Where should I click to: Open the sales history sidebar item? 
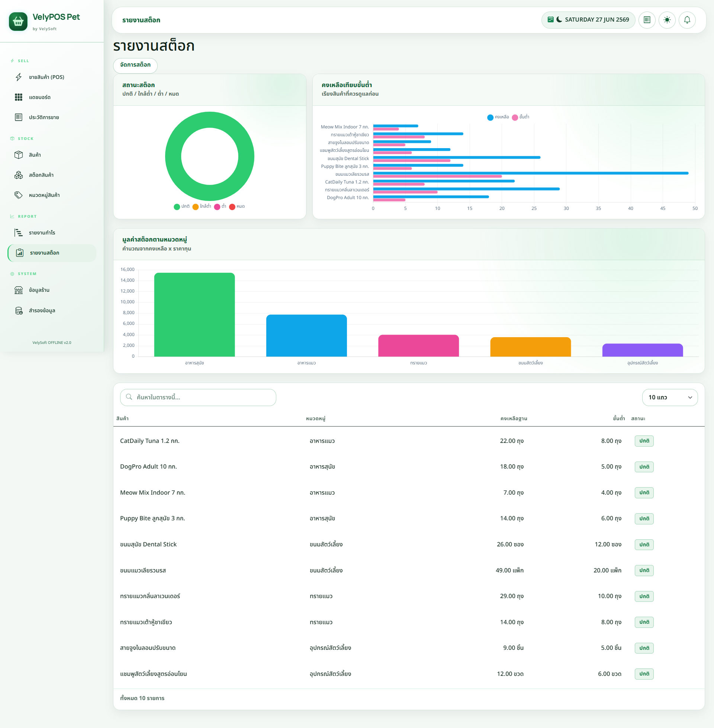[52, 118]
